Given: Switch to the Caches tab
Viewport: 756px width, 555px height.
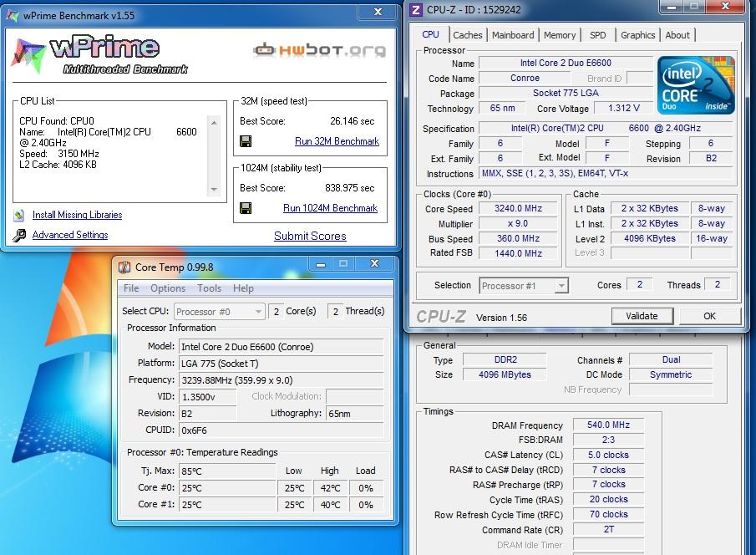Looking at the screenshot, I should click(467, 35).
